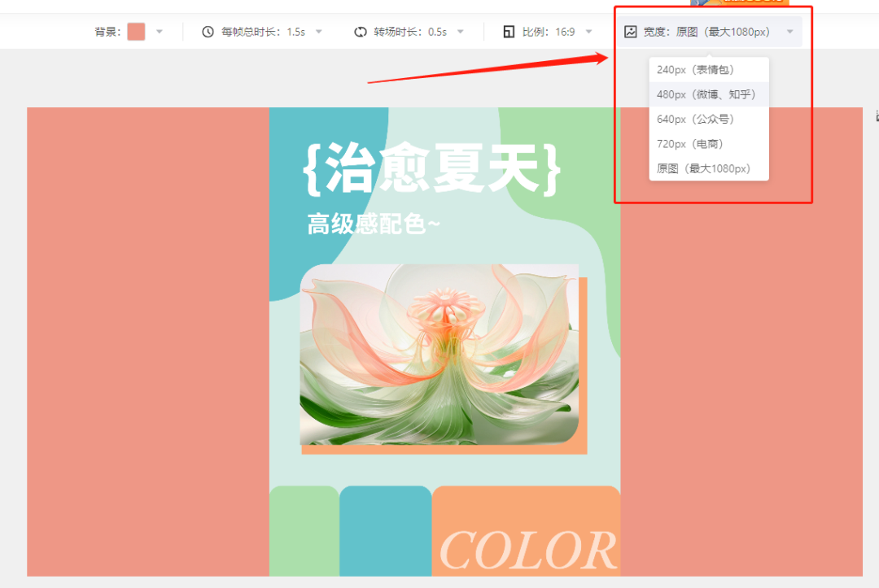
Task: Click the partially visible icon at canvas right edge
Action: point(876,116)
